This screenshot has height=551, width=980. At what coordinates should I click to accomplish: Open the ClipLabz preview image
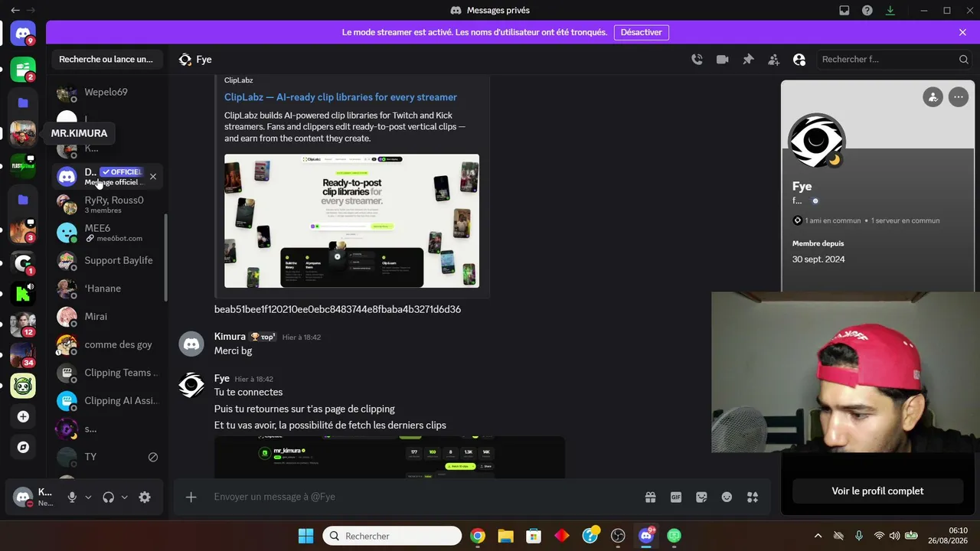click(x=352, y=221)
